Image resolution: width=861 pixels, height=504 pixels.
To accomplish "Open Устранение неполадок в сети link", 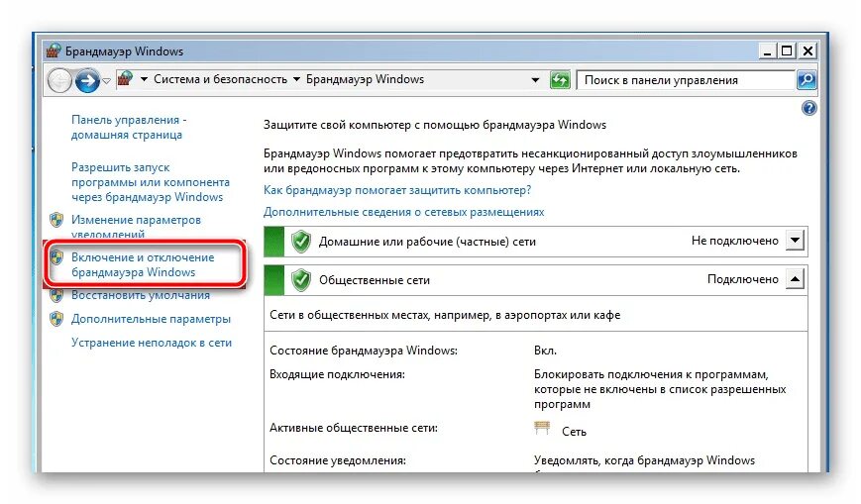I will coord(152,343).
